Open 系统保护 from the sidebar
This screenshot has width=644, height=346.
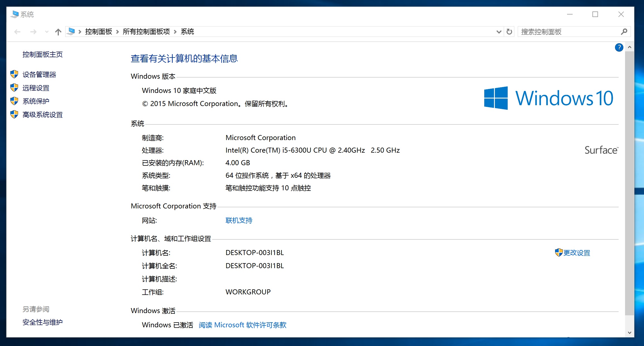tap(36, 101)
